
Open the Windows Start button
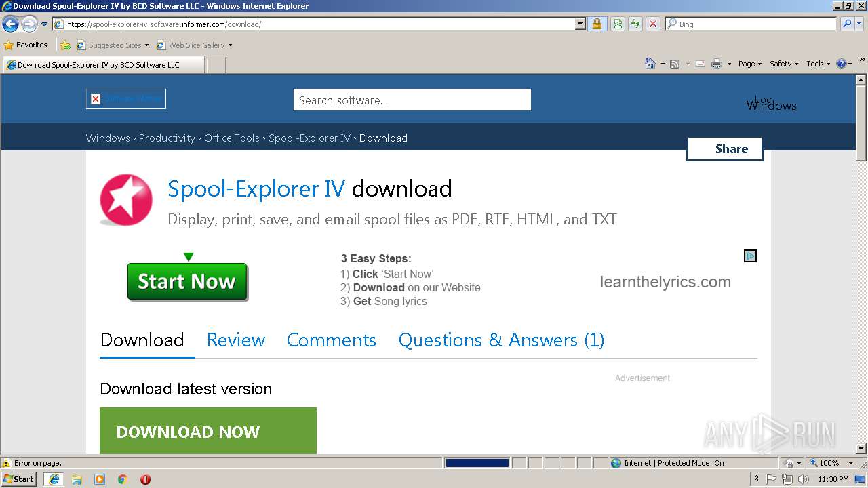point(19,479)
